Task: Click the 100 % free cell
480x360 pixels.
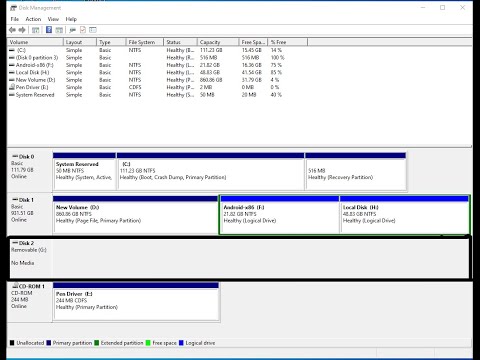Action: coord(277,58)
